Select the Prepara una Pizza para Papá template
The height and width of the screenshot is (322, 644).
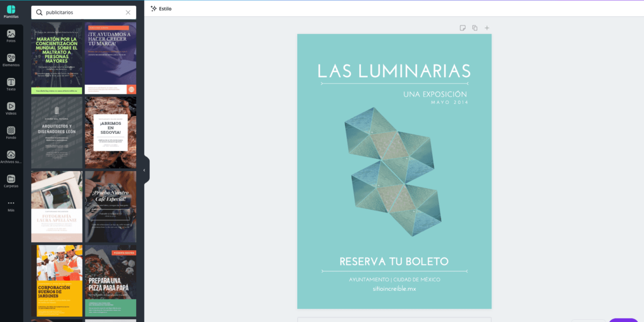[x=111, y=281]
